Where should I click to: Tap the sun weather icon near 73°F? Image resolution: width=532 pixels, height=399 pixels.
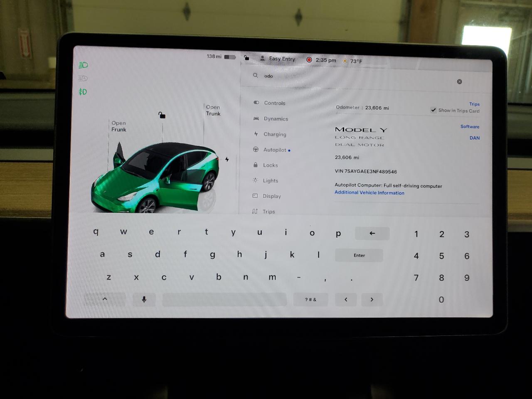pos(345,61)
